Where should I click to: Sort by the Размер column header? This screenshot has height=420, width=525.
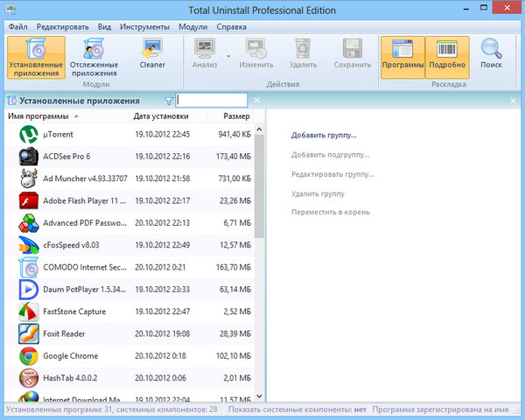point(235,116)
